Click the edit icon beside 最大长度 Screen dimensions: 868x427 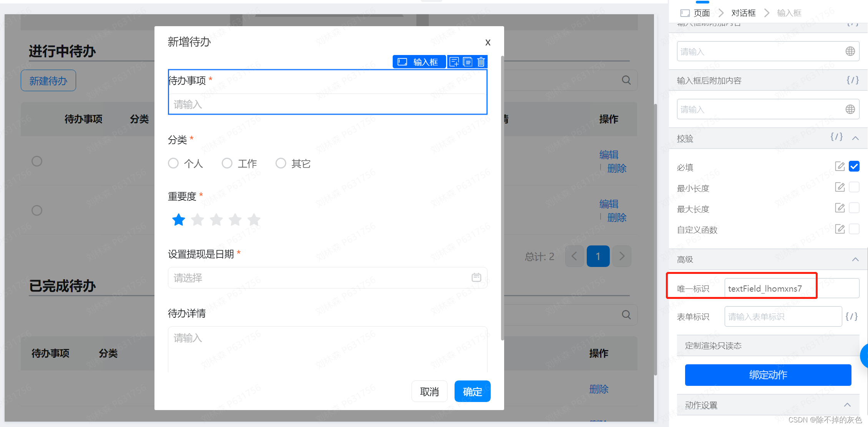(840, 208)
